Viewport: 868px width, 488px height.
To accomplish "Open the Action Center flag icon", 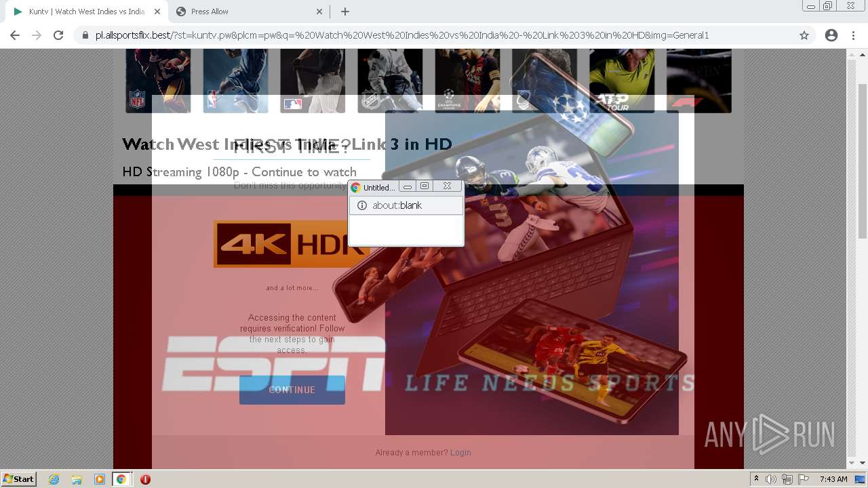I will tap(804, 479).
